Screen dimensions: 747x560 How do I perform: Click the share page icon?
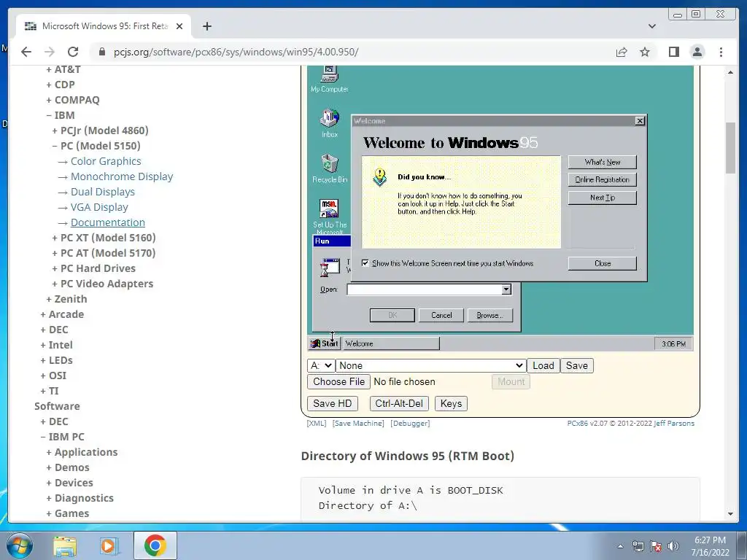click(x=622, y=52)
